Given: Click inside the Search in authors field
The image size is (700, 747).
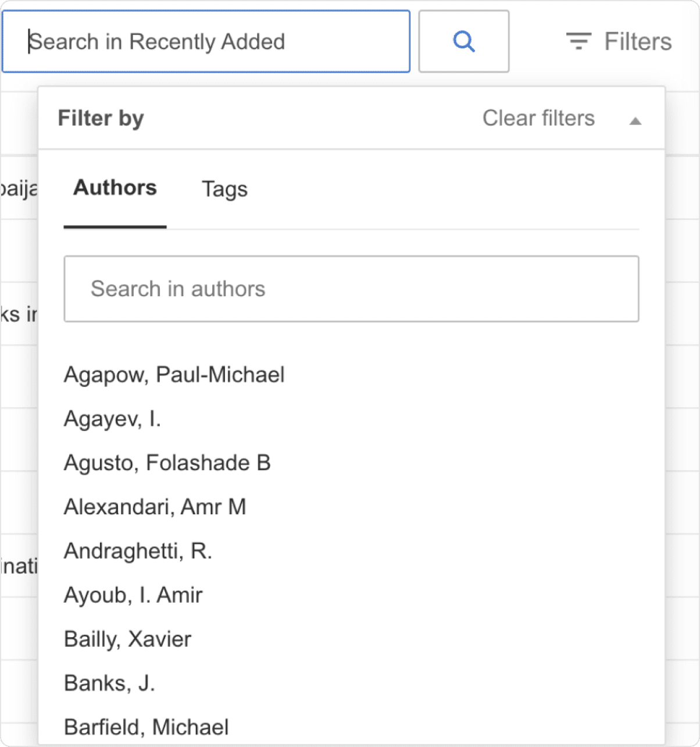Looking at the screenshot, I should (x=351, y=289).
